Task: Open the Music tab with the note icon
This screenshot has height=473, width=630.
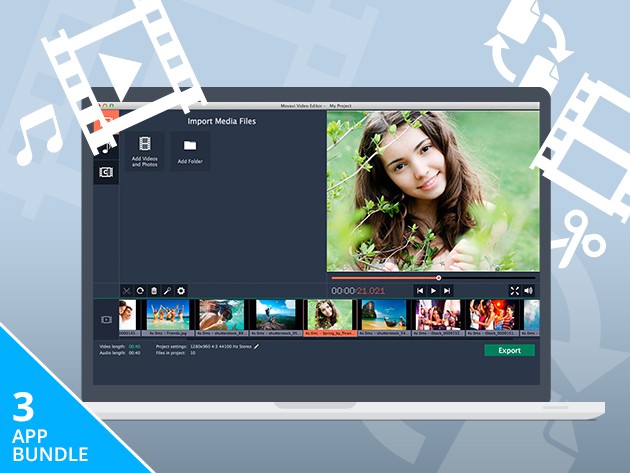Action: pyautogui.click(x=106, y=147)
